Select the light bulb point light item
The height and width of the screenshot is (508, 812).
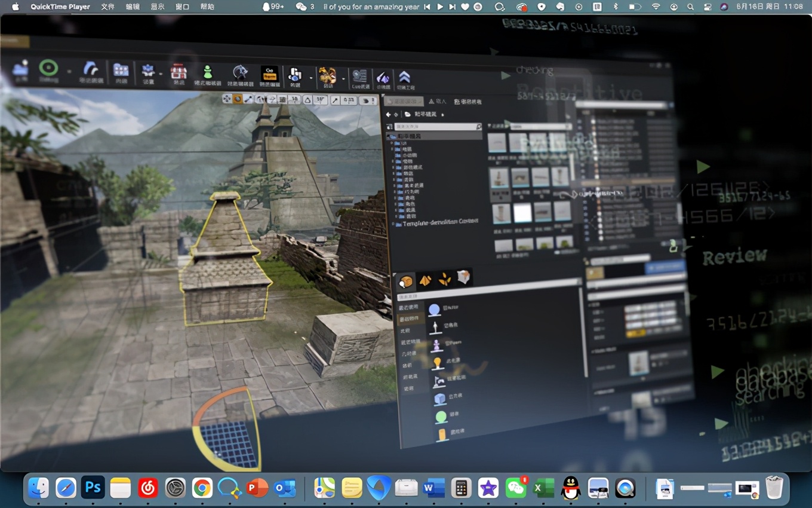[x=437, y=362]
